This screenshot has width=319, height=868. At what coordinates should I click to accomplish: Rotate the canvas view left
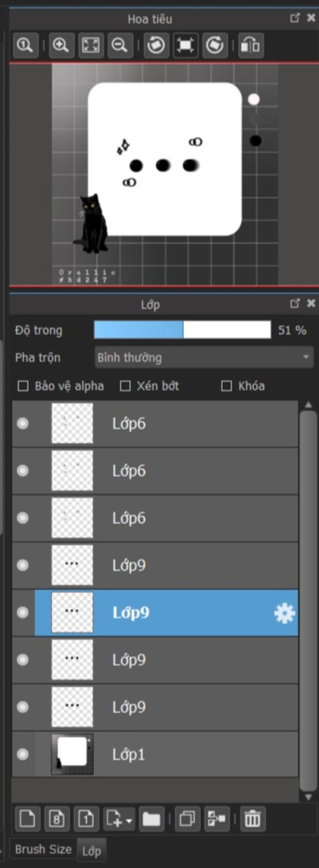tap(156, 45)
